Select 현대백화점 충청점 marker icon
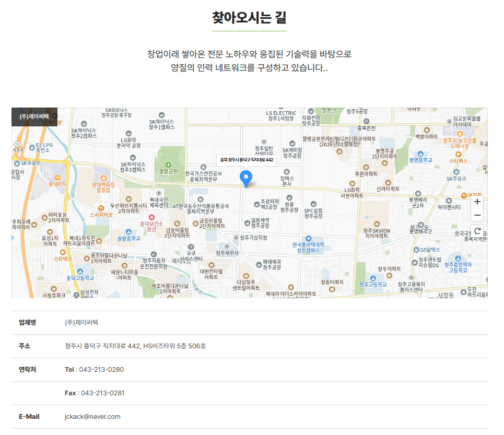The image size is (504, 435). [103, 178]
